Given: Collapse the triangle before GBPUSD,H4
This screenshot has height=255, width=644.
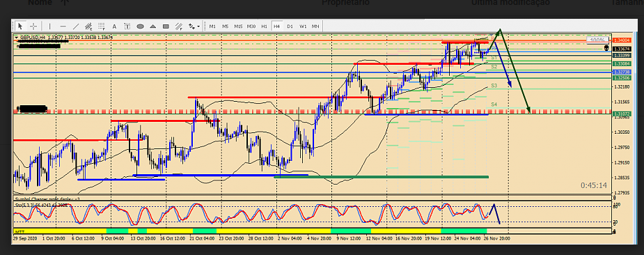Looking at the screenshot, I should [17, 38].
